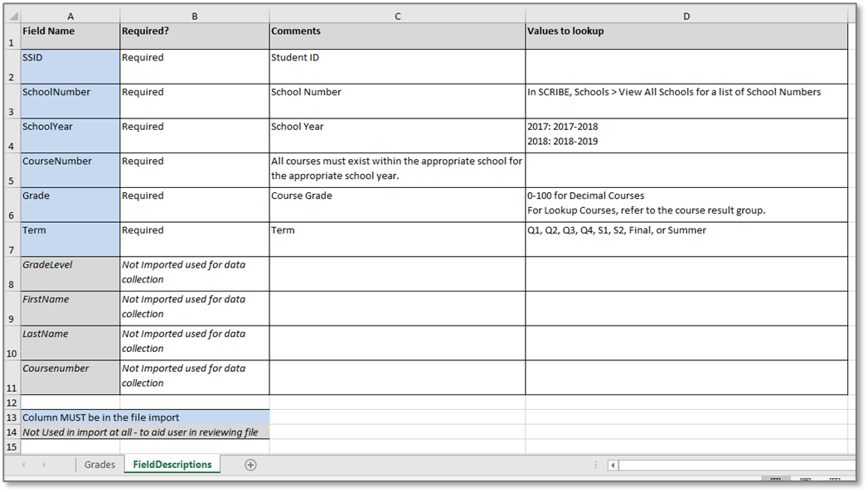Viewport: 868px width, 492px height.
Task: Select the Grade field name cell
Action: 70,205
